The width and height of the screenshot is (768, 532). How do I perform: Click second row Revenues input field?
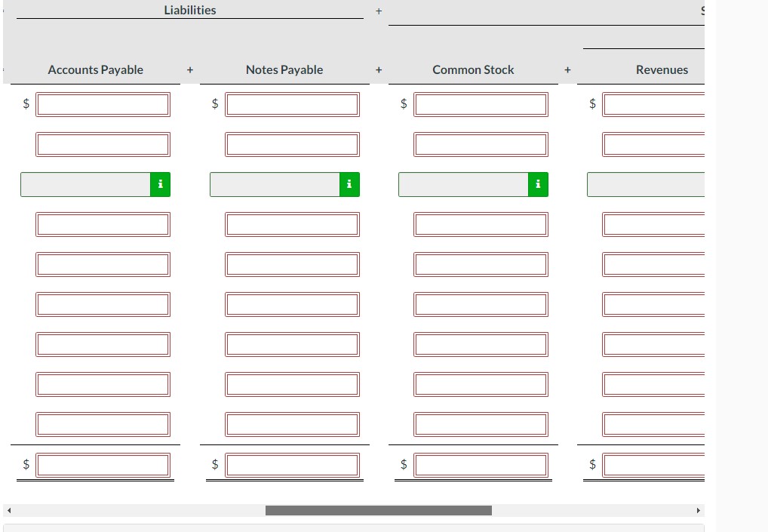[x=653, y=145]
